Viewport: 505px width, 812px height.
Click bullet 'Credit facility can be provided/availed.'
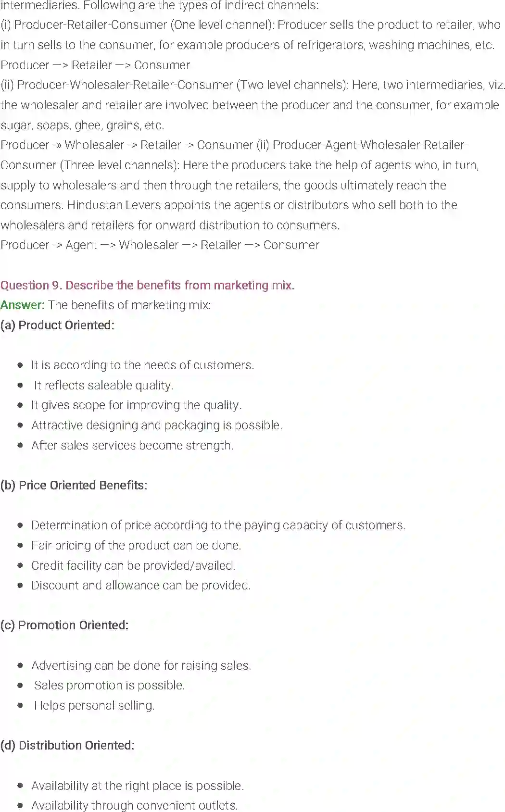133,566
